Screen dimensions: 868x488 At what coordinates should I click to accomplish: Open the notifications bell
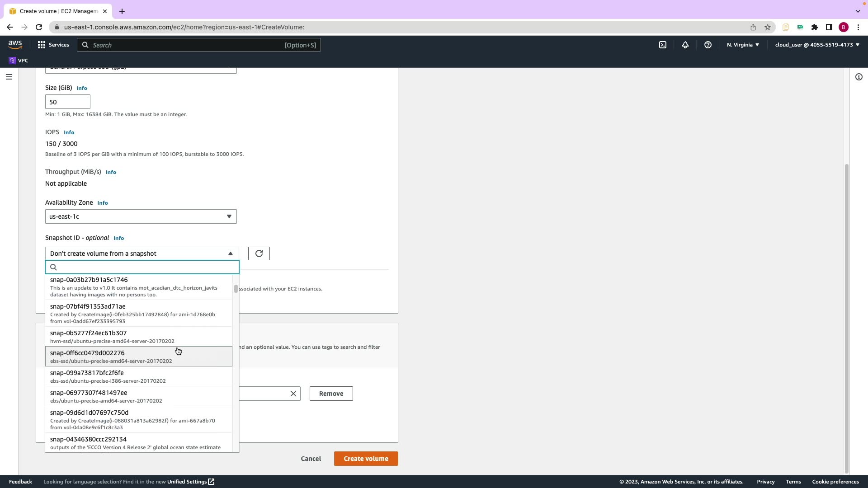(x=685, y=45)
